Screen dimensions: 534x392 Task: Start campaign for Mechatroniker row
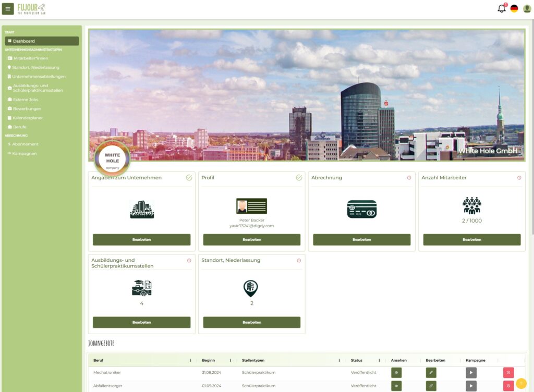tap(471, 373)
